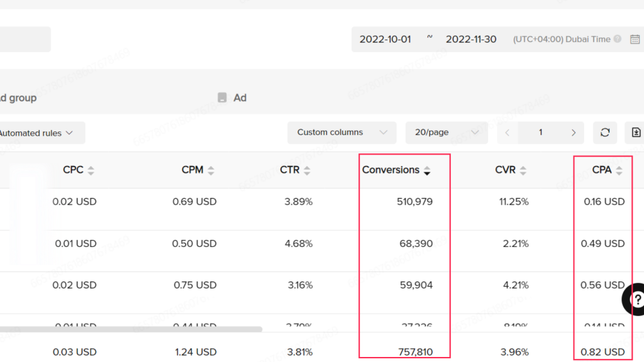Expand the 20/page rows selector
Image resolution: width=644 pixels, height=362 pixels.
(446, 133)
